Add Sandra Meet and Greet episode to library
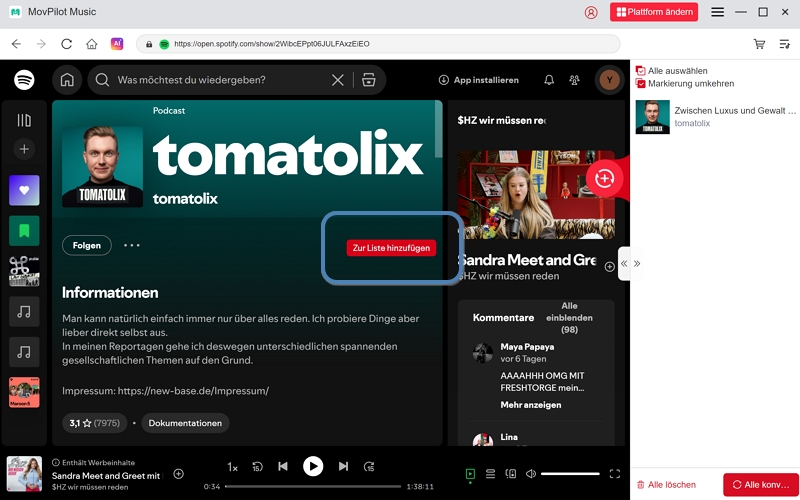The height and width of the screenshot is (500, 800). [610, 267]
